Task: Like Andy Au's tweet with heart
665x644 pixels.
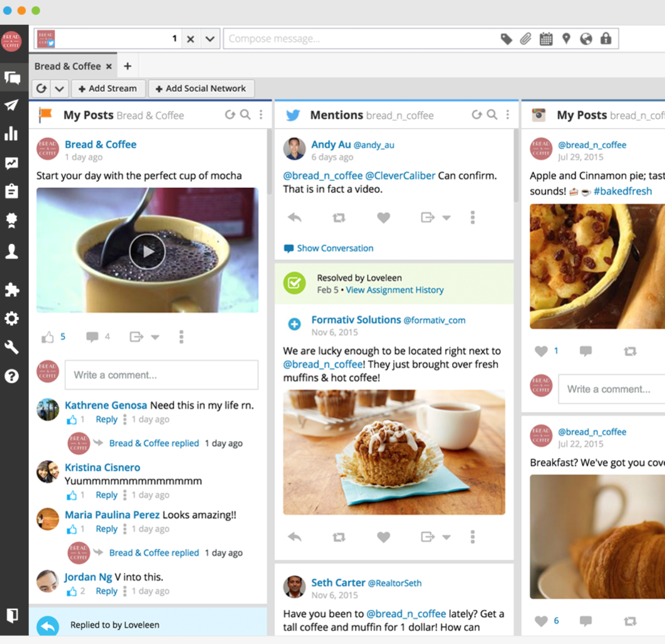Action: tap(384, 218)
